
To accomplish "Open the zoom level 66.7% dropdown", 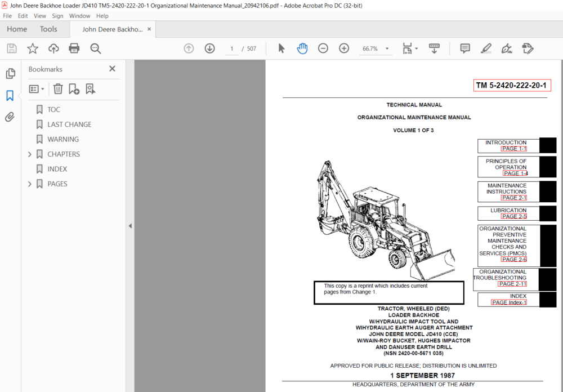I will point(387,48).
